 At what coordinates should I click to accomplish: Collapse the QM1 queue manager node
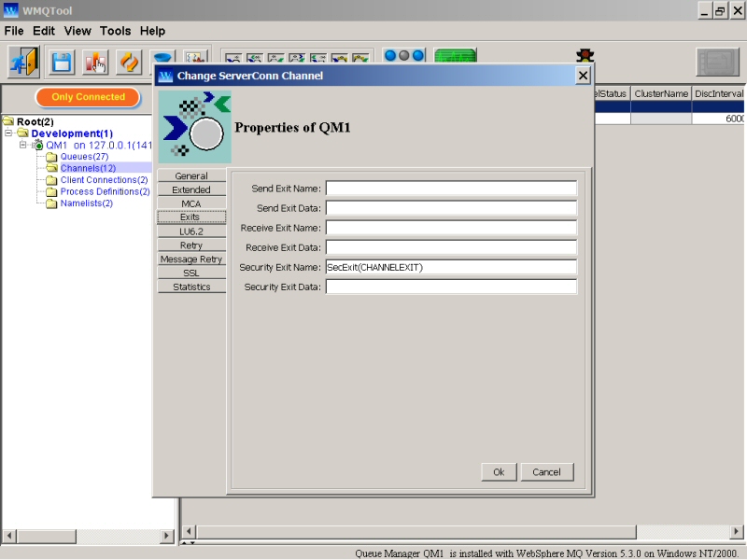22,145
